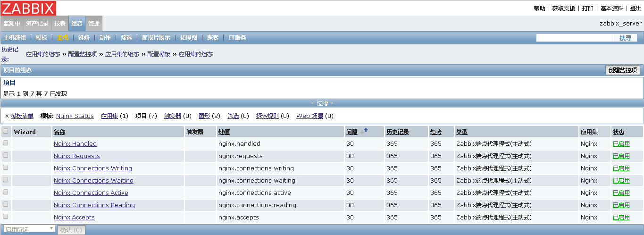Open the 监测中 main tab

tap(12, 24)
